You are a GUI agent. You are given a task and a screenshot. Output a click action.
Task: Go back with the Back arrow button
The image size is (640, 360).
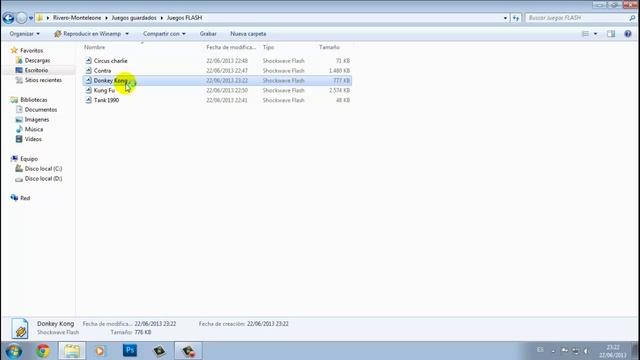[8, 18]
